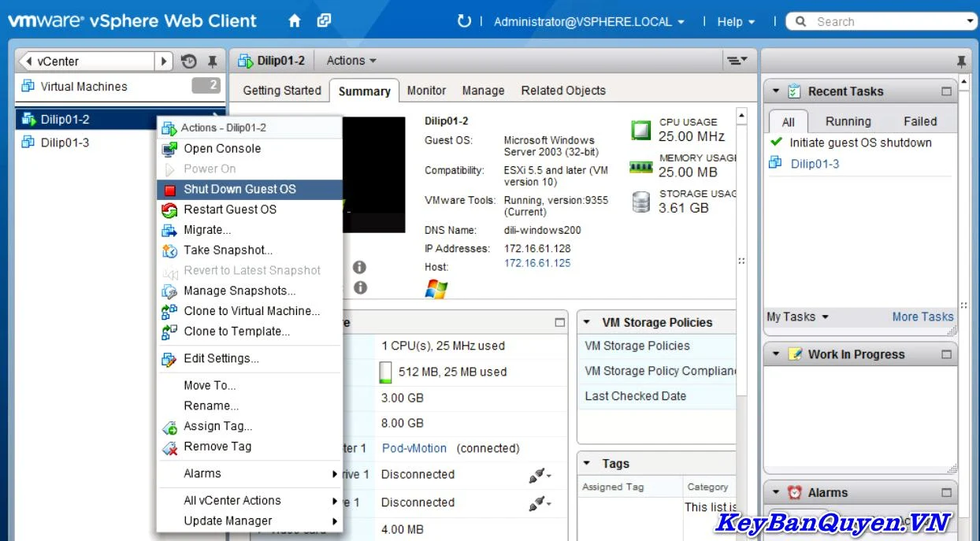980x541 pixels.
Task: Switch to Getting Started tab
Action: 282,91
